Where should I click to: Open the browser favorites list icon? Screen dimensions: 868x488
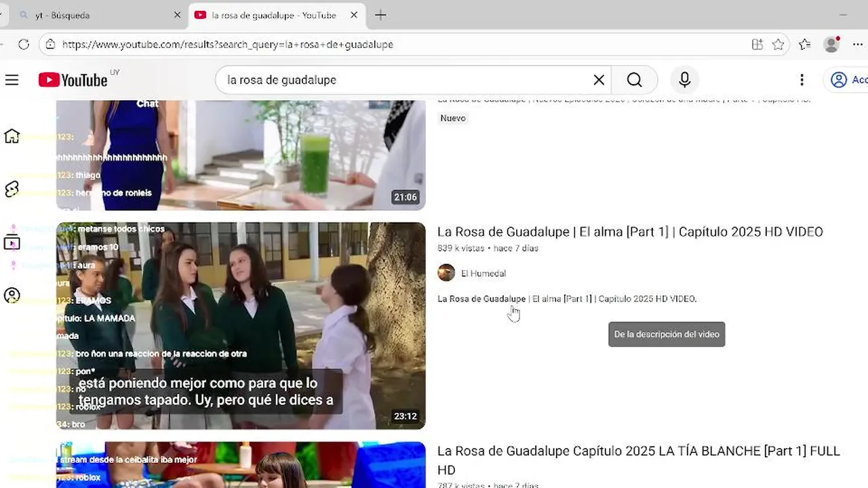(x=805, y=45)
